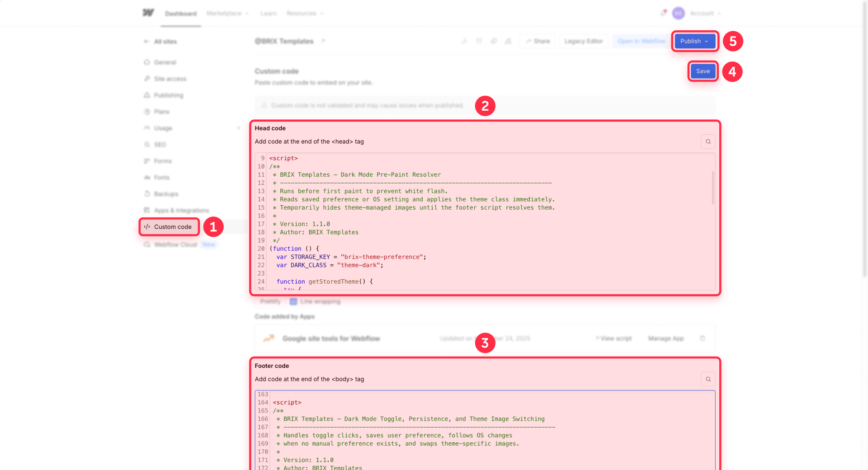Go back to All sites
Viewport: 868px width, 470px height.
tap(160, 42)
